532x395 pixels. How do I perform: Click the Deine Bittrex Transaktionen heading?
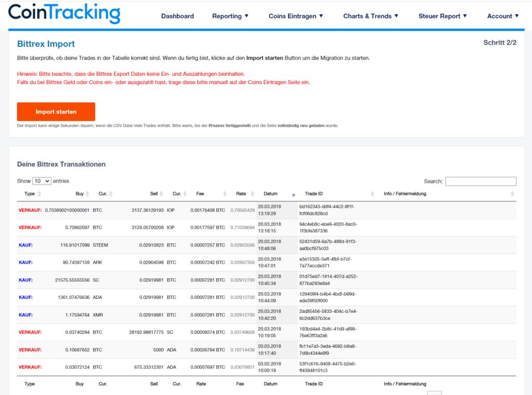point(61,164)
